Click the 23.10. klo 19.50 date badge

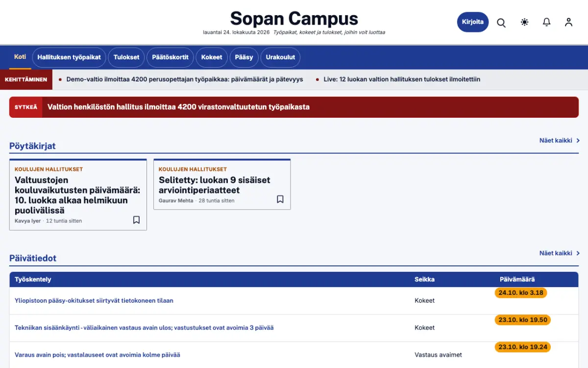point(523,320)
